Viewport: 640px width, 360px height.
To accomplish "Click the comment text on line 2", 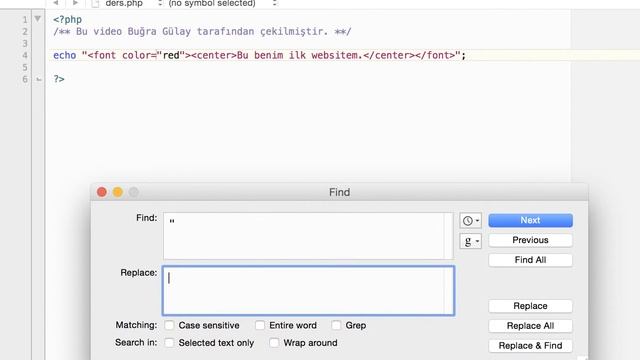I will pyautogui.click(x=202, y=31).
